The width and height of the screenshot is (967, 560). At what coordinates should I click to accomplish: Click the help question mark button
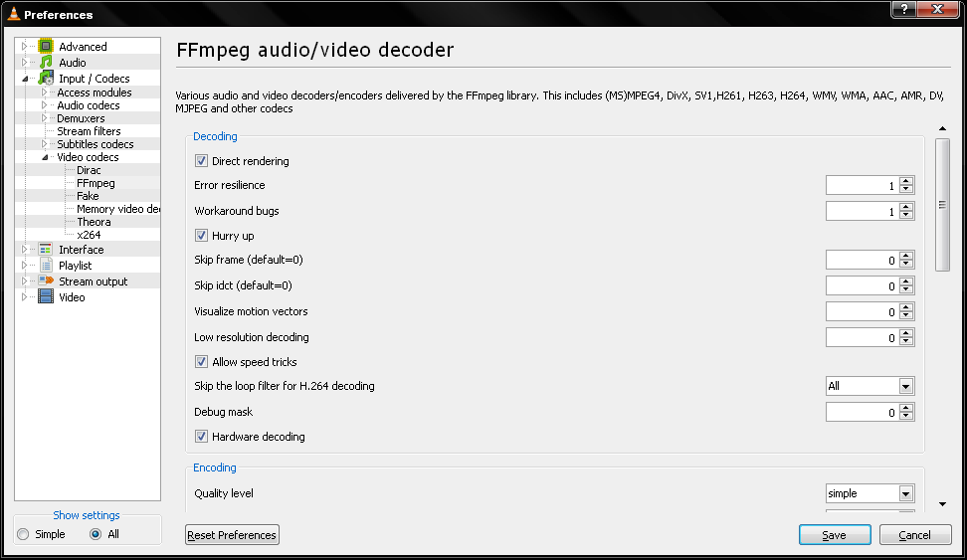(903, 9)
